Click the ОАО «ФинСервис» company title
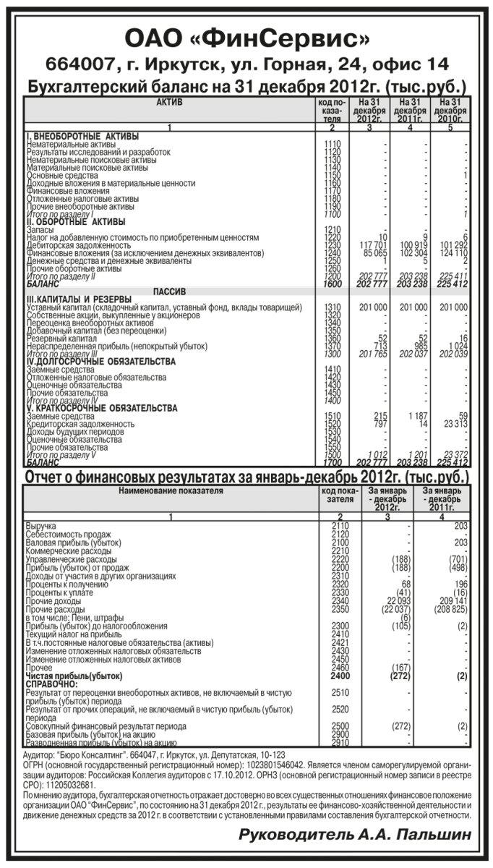The width and height of the screenshot is (493, 868). click(x=246, y=36)
